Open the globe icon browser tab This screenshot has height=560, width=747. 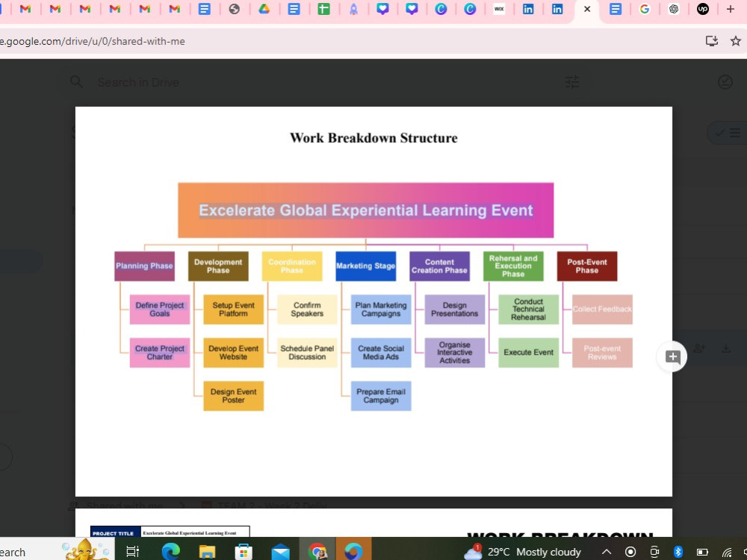234,8
